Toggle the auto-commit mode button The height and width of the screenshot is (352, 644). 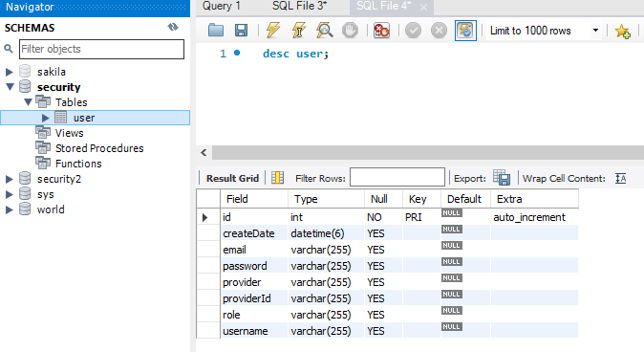tap(465, 31)
